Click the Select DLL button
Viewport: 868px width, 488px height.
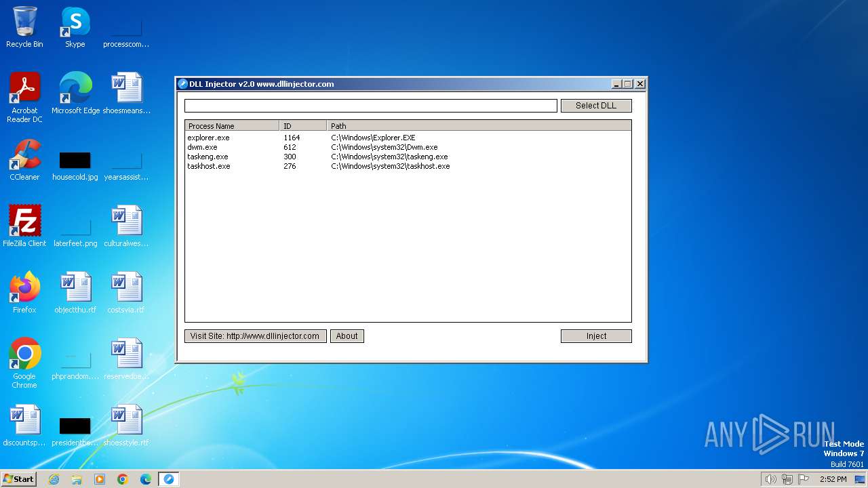point(596,106)
